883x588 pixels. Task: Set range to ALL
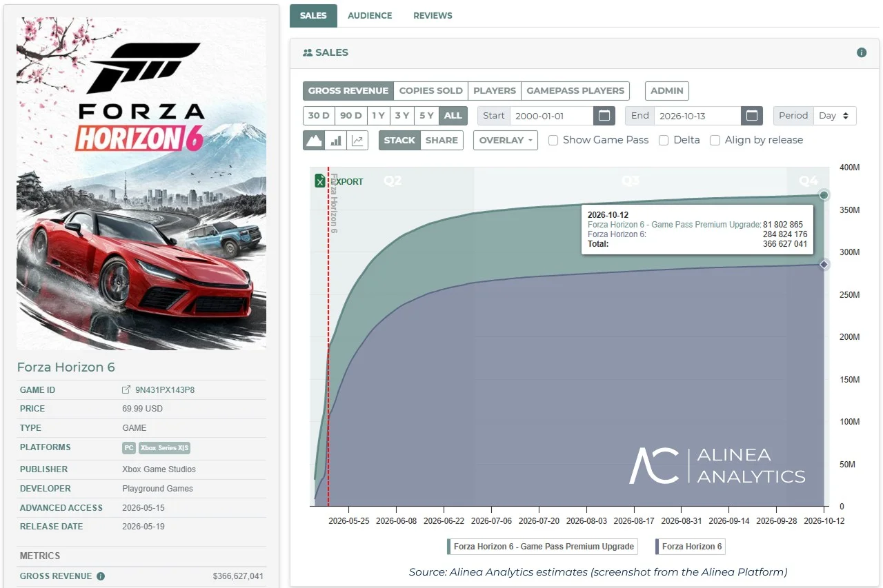[453, 116]
